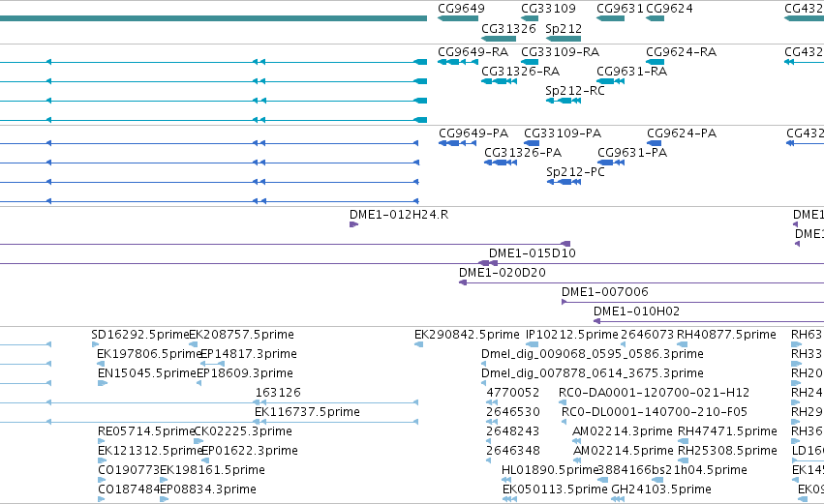Select EST label EP08834.3prime
This screenshot has width=824, height=504.
pyautogui.click(x=208, y=489)
